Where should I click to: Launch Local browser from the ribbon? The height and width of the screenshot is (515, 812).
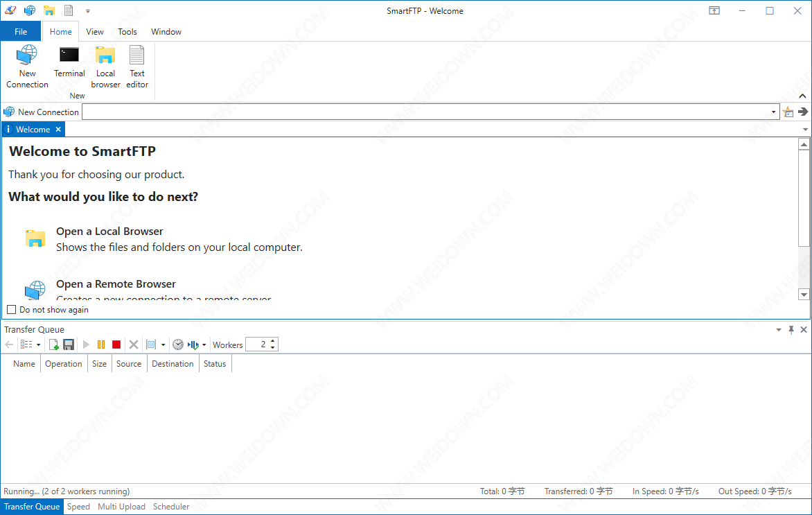pyautogui.click(x=105, y=67)
